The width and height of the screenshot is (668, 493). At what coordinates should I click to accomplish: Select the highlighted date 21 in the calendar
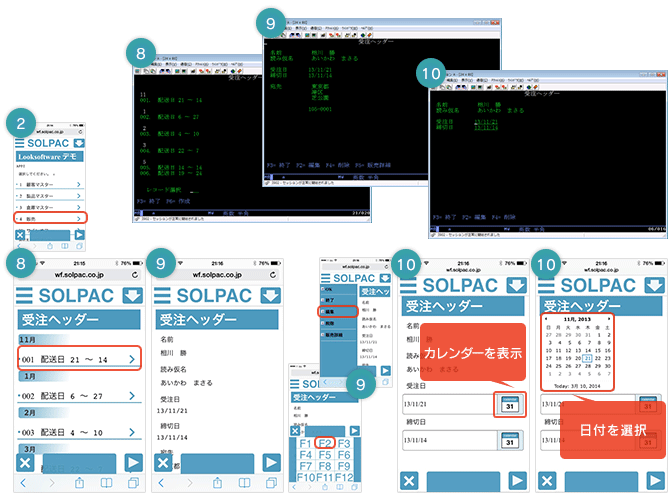tap(587, 358)
